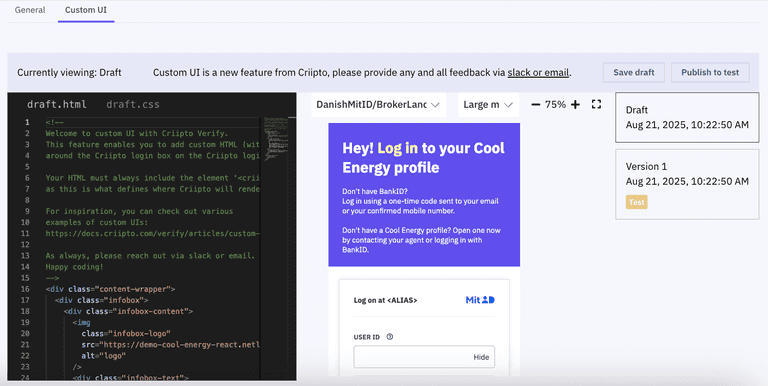Click the docs.criipto.com URL comment line
The width and height of the screenshot is (768, 386).
152,234
